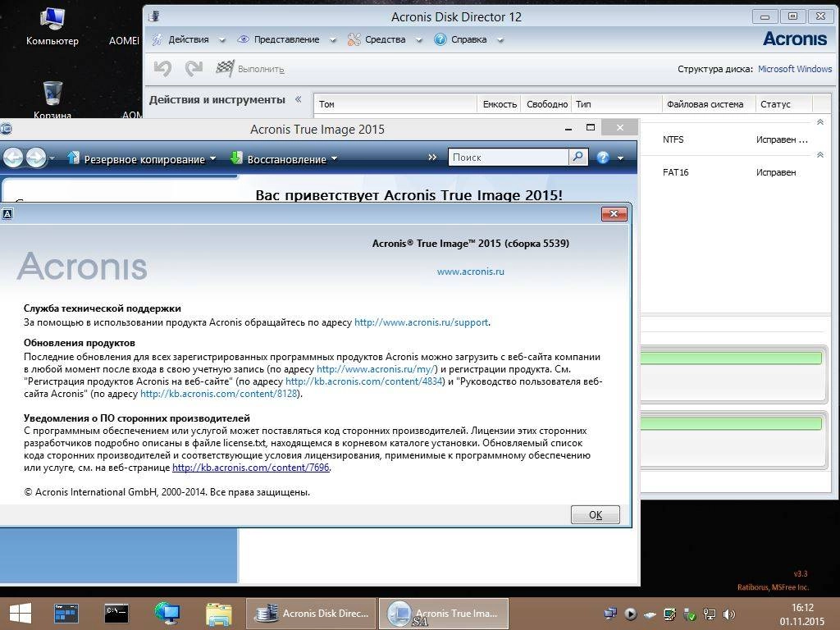Click the Статус column header

coord(784,104)
